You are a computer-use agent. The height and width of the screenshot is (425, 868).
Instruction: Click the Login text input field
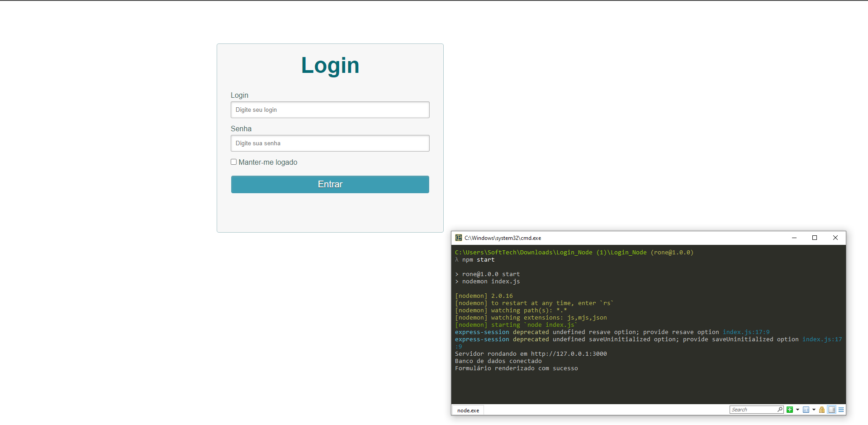point(330,110)
